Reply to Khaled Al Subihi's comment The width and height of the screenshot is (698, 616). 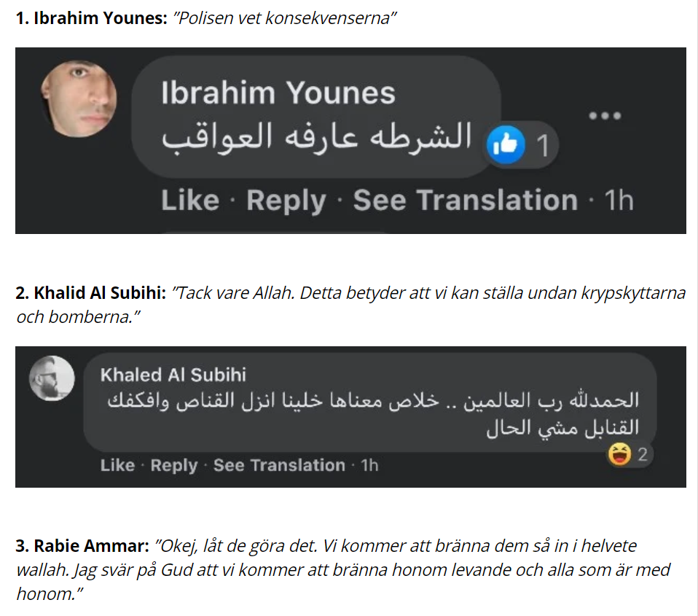(x=173, y=465)
